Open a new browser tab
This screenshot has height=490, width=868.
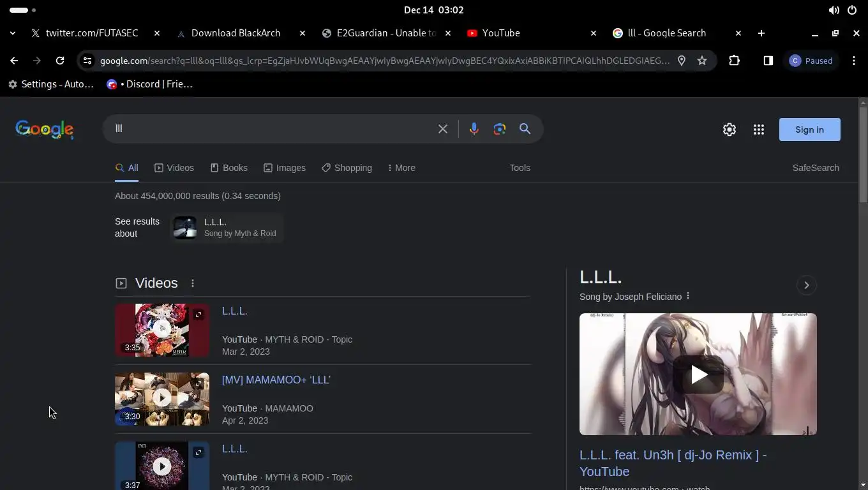(761, 33)
